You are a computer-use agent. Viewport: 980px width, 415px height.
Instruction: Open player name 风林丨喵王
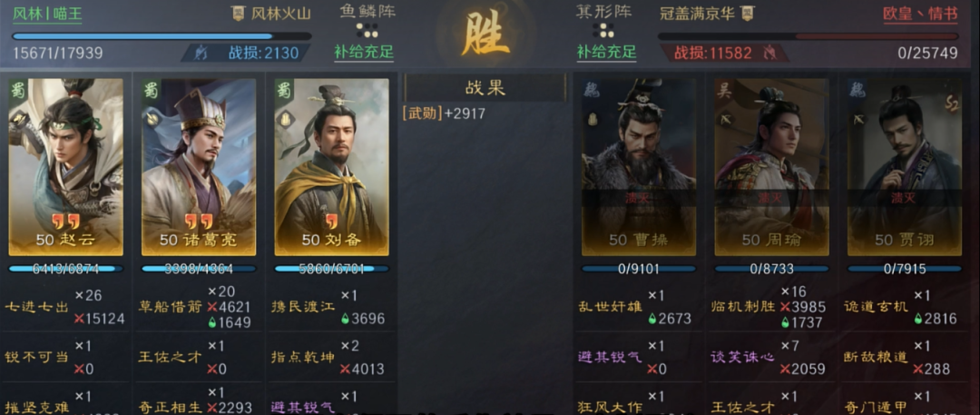click(x=47, y=14)
